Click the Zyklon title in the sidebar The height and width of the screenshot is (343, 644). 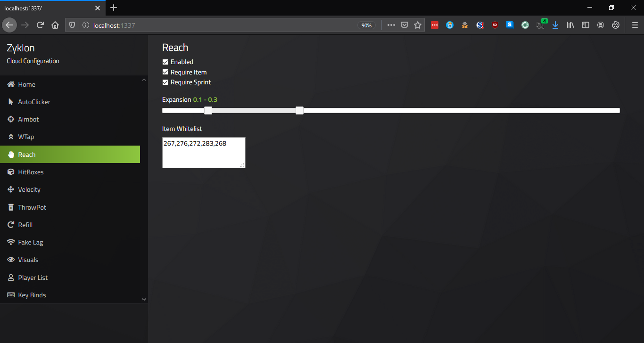(21, 48)
